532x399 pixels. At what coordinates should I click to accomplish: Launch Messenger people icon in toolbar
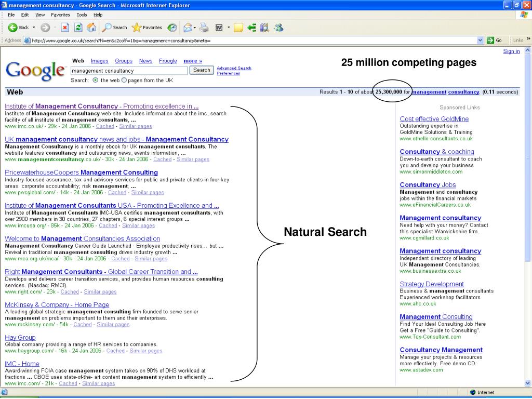click(278, 28)
